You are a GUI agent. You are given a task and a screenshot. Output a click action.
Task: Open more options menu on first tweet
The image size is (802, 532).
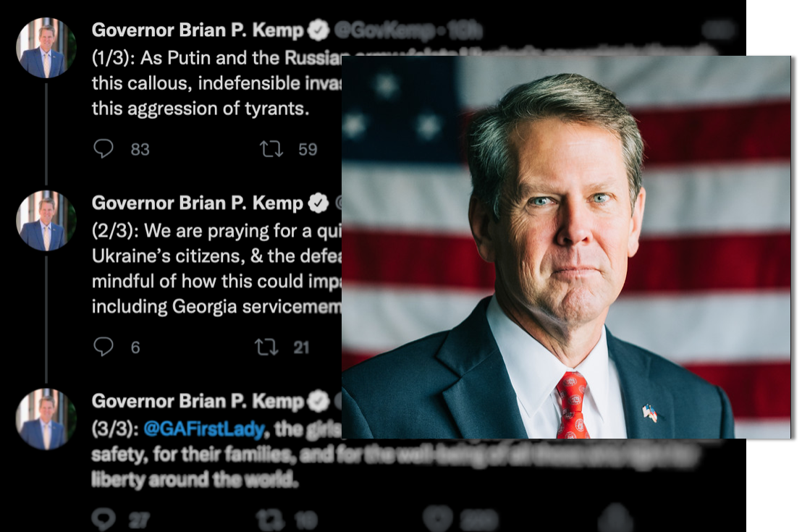pyautogui.click(x=719, y=30)
